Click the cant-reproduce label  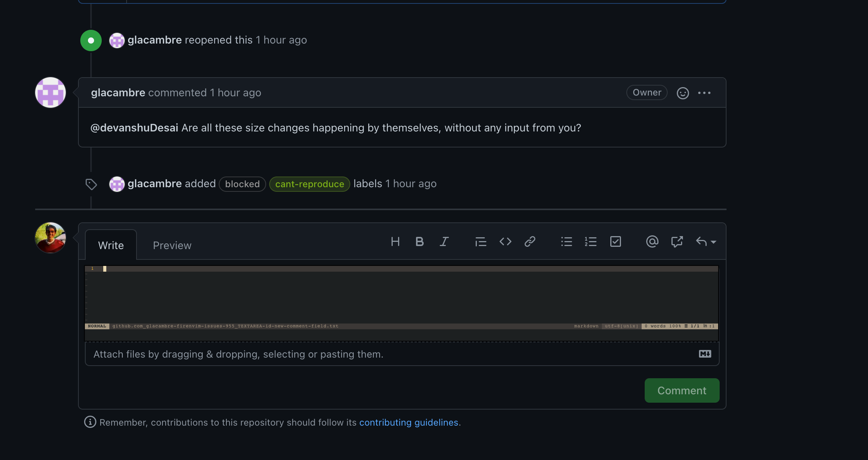coord(309,184)
